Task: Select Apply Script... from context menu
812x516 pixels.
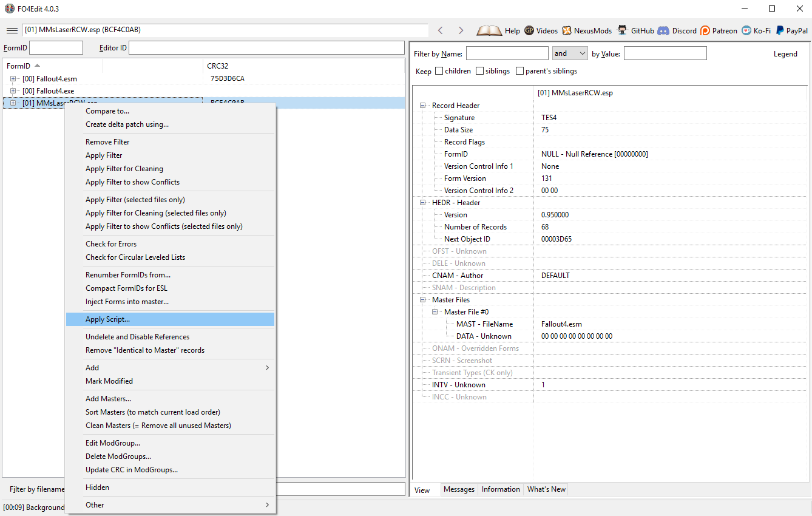Action: coord(108,319)
